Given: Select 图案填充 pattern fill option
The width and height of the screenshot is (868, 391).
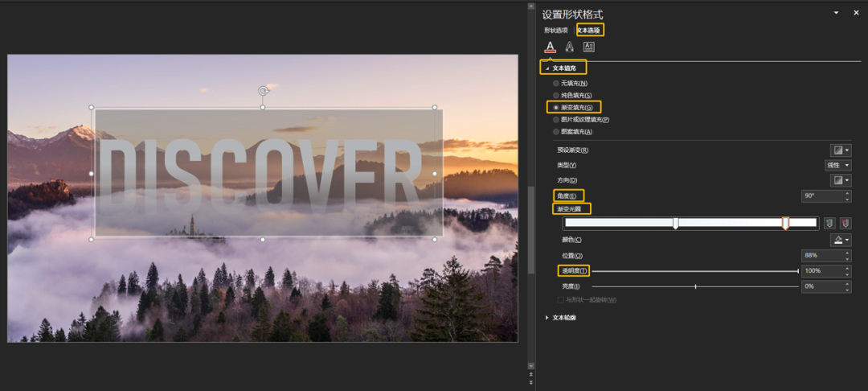Looking at the screenshot, I should coord(555,131).
